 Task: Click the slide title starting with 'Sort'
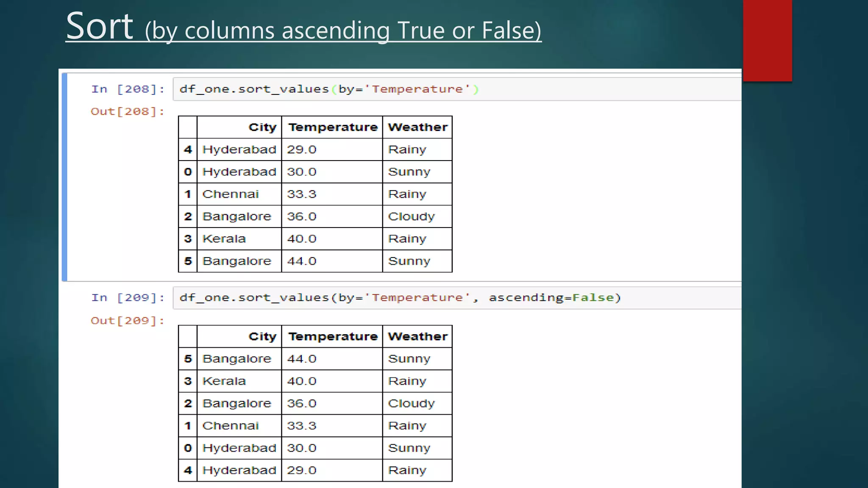coord(303,27)
